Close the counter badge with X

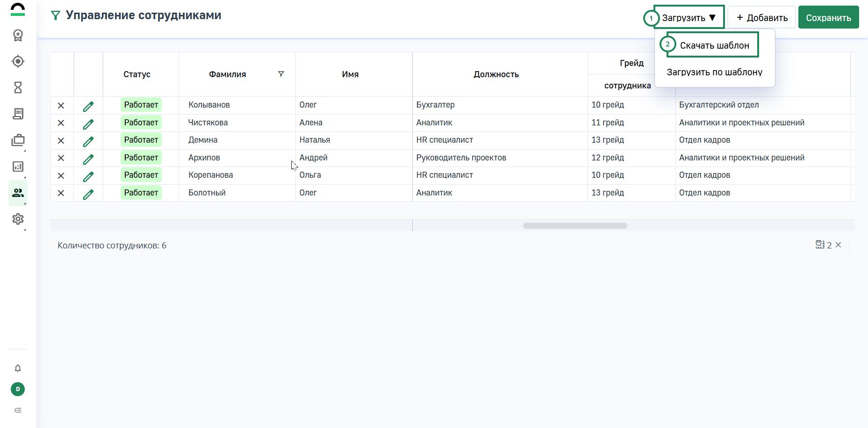pos(838,245)
